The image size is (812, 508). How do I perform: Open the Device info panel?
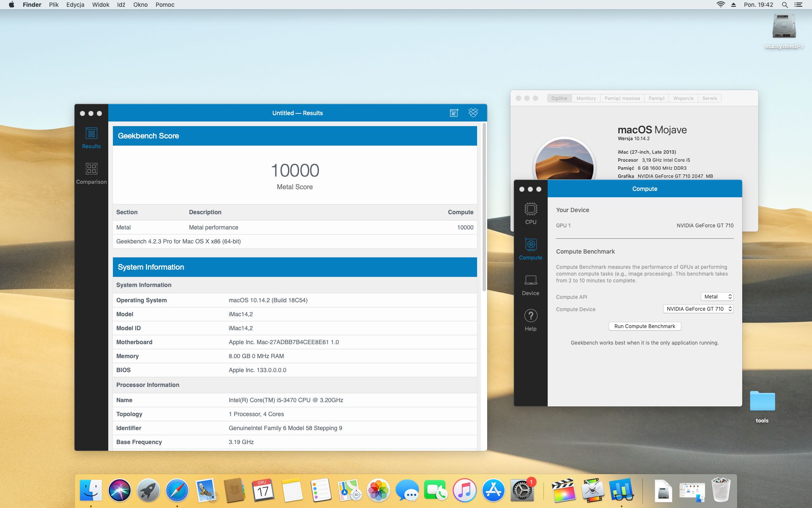(x=530, y=284)
